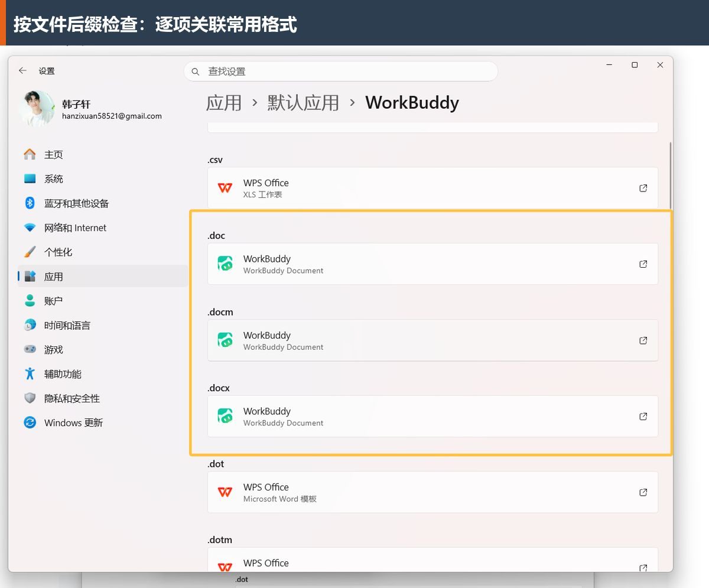709x588 pixels.
Task: Select the 系统 monitor icon
Action: (30, 178)
